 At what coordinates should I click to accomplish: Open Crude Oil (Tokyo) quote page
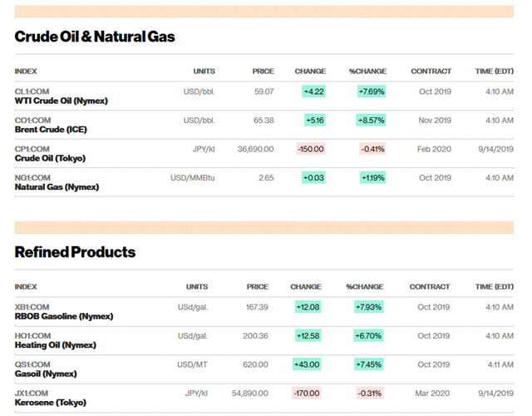coord(50,158)
